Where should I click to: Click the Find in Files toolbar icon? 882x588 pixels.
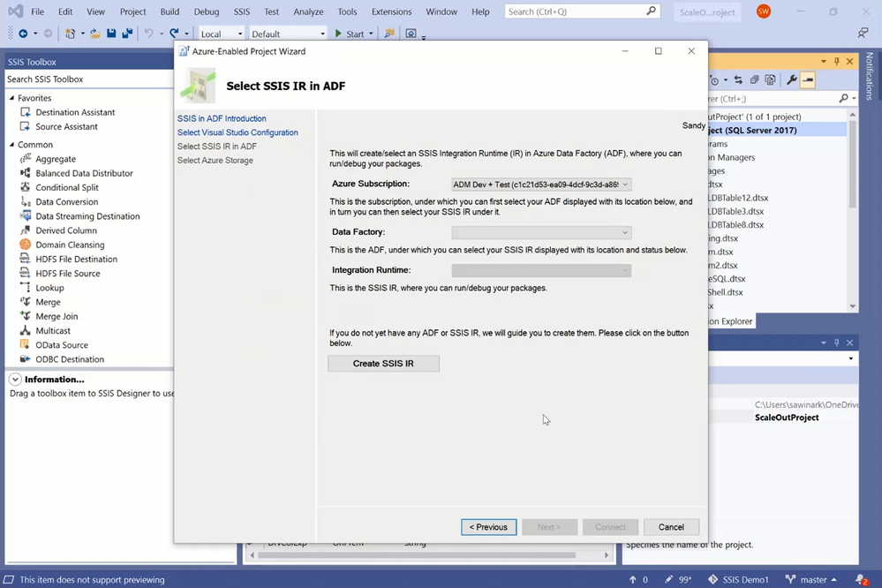click(x=389, y=34)
